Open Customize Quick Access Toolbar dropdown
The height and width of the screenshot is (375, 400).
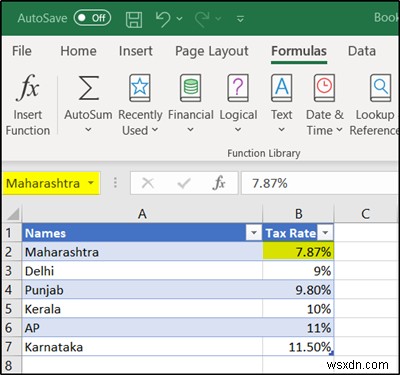pos(240,19)
